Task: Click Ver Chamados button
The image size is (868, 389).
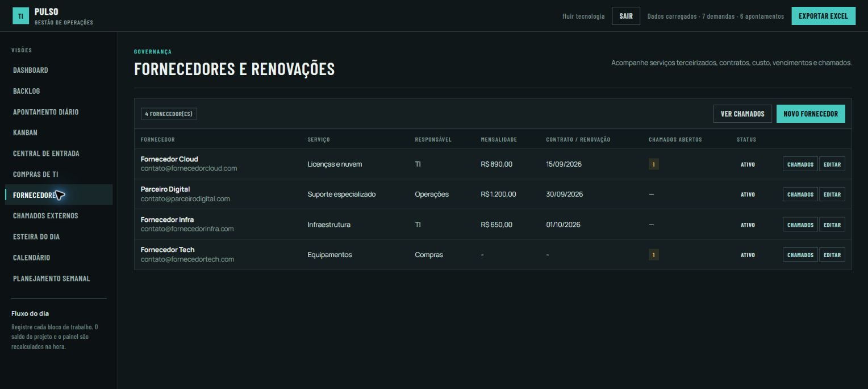Action: (742, 114)
